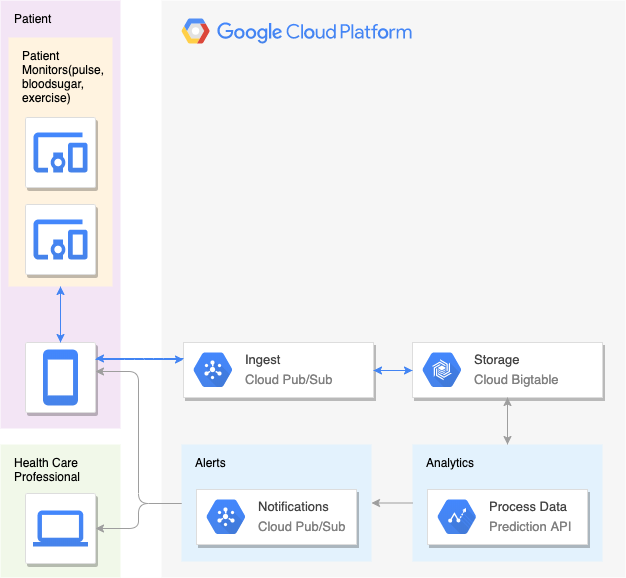Click the 'Notifications' label text

point(293,507)
